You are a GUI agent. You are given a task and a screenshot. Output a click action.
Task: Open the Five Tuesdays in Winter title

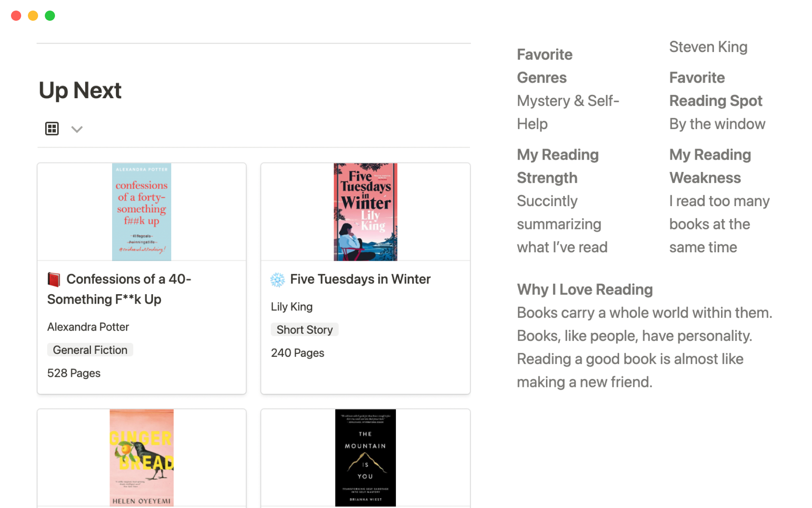pos(360,279)
